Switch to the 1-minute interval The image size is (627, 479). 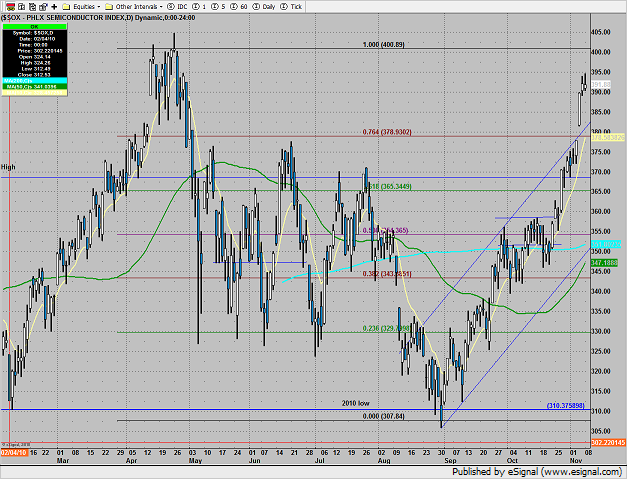(x=199, y=7)
